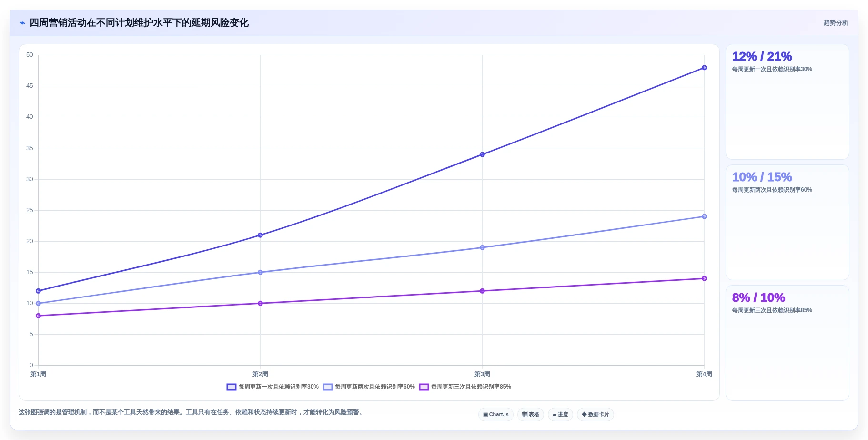Click the y-axis label 25

pos(30,210)
